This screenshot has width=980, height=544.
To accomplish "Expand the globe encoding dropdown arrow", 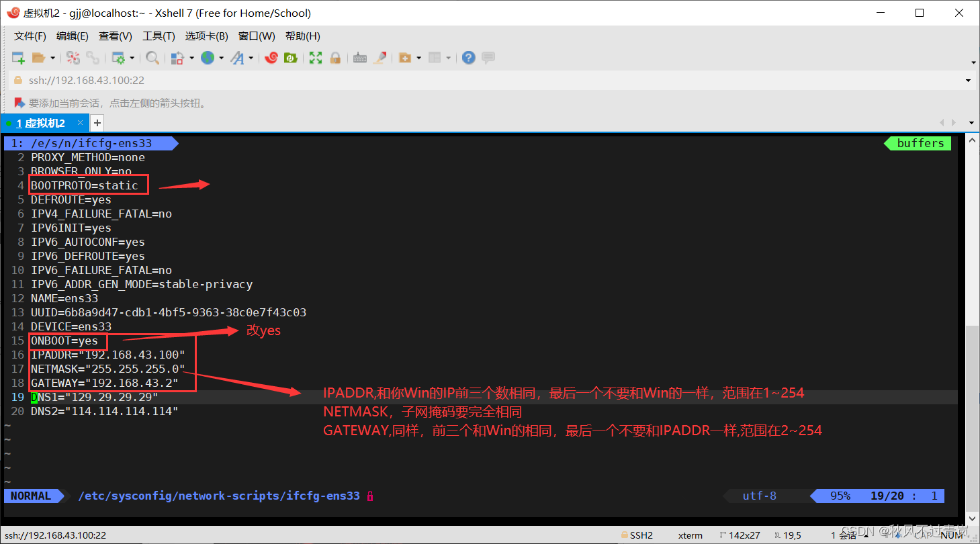I will (x=221, y=58).
